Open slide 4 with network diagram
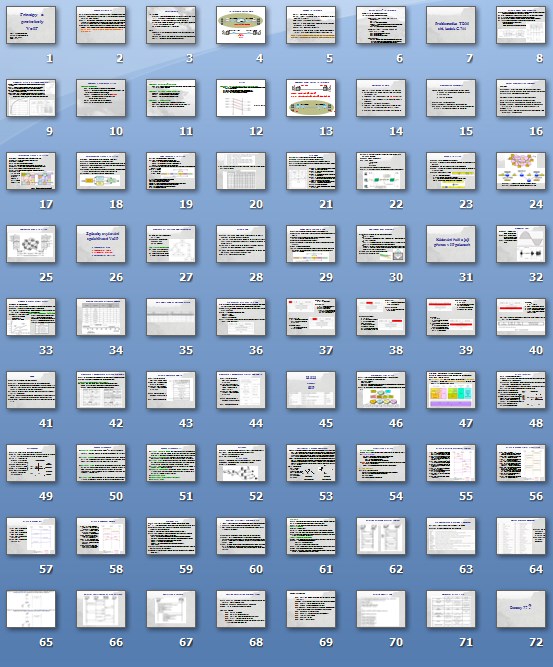 [x=241, y=25]
